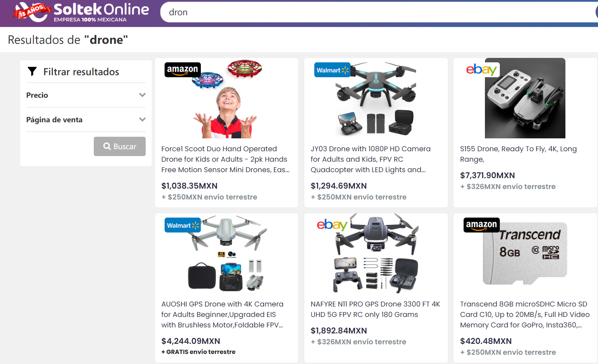Click the Precio chevron arrow
Screen dimensions: 598x364
pyautogui.click(x=142, y=95)
